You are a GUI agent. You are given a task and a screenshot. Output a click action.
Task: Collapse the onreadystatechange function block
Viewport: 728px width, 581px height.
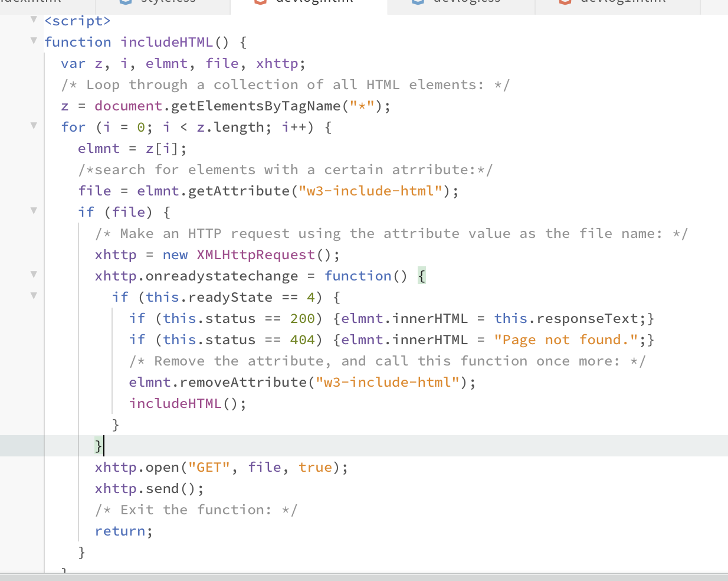pos(34,273)
